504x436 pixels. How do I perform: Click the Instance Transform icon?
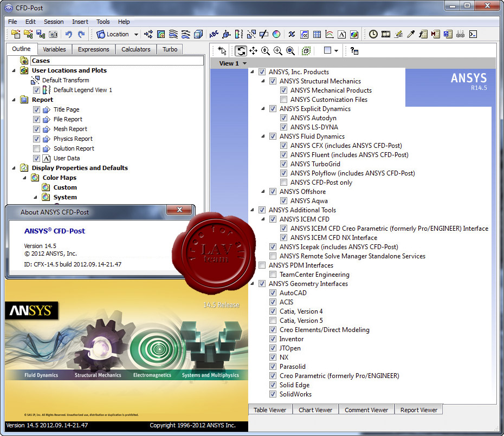tap(251, 34)
